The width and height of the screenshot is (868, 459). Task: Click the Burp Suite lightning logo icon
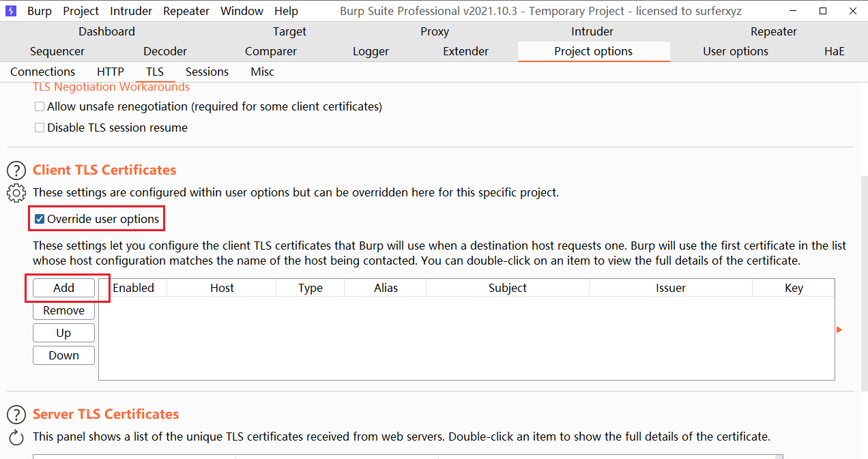click(x=11, y=11)
